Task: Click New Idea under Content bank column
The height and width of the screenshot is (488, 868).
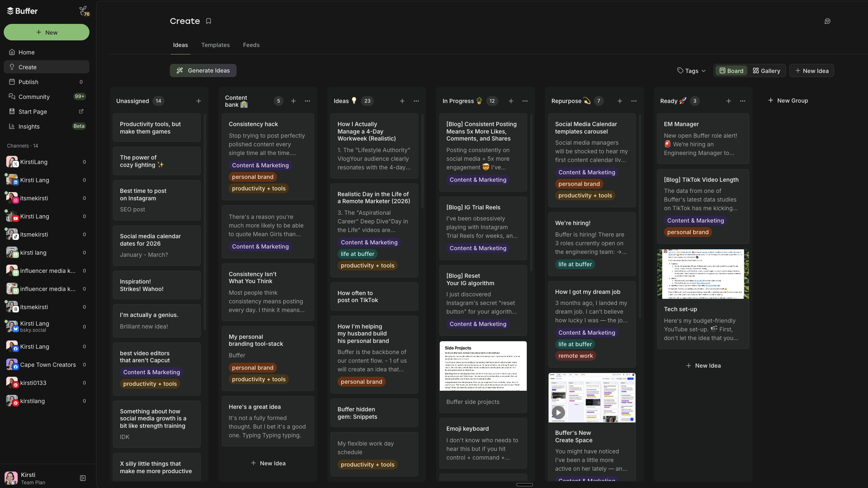Action: pos(268,463)
